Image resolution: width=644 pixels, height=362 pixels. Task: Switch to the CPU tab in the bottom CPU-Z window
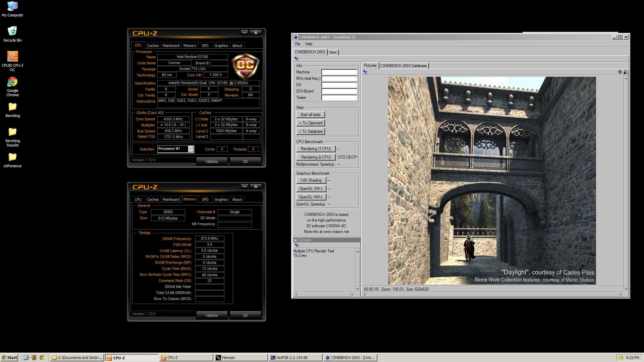click(x=138, y=199)
